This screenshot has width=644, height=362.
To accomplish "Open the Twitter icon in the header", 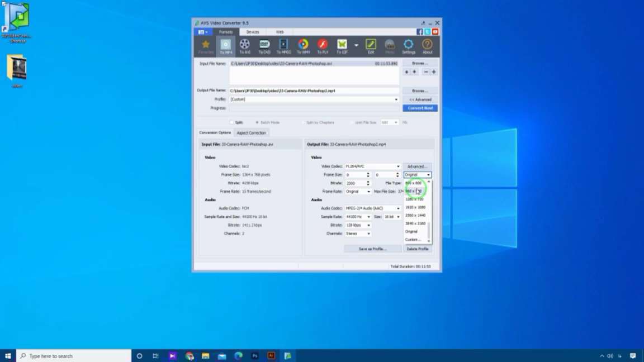I will [x=427, y=32].
